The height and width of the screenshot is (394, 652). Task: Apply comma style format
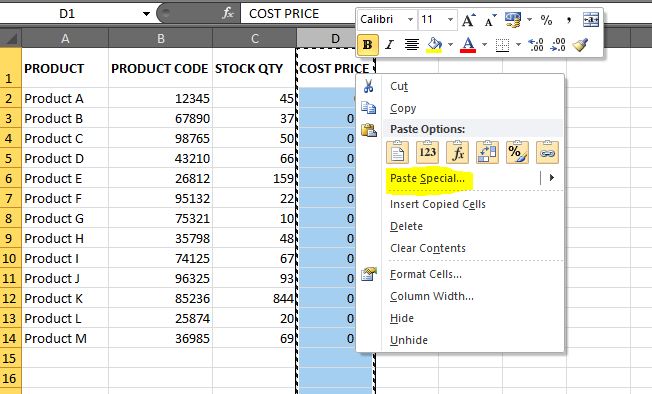[x=568, y=20]
